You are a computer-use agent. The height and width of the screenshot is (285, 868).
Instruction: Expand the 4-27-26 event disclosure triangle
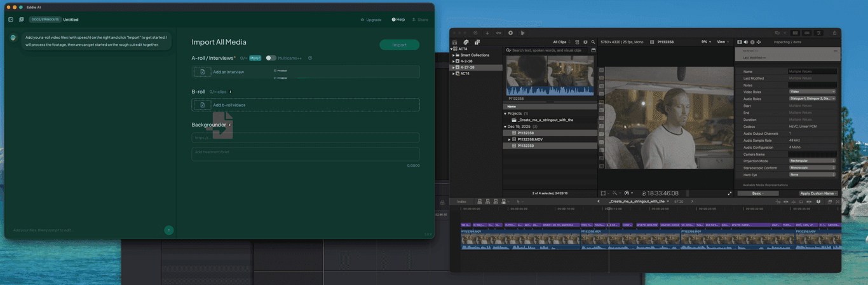click(x=453, y=67)
